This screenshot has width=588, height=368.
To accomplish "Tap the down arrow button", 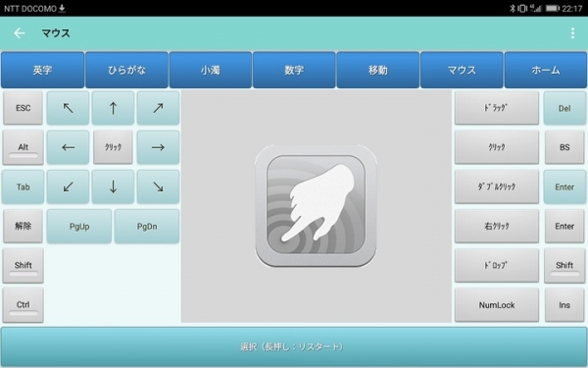I will click(113, 186).
